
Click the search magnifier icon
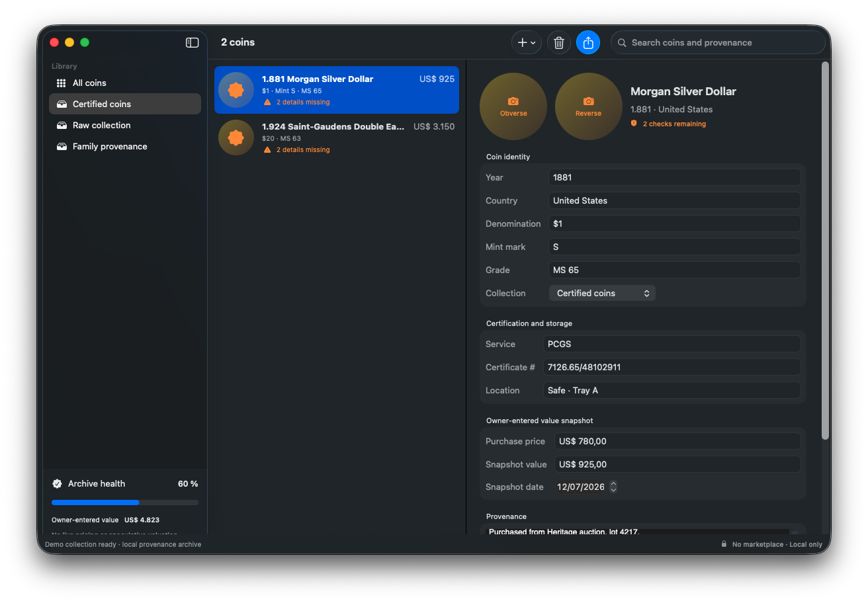tap(622, 42)
